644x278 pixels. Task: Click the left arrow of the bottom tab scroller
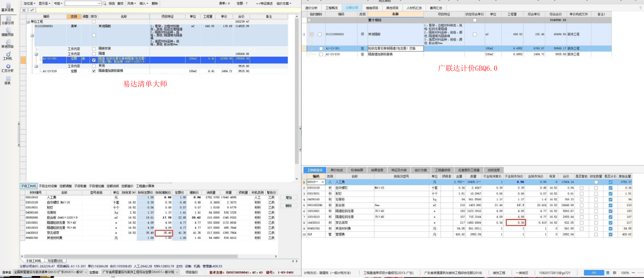tap(293, 261)
